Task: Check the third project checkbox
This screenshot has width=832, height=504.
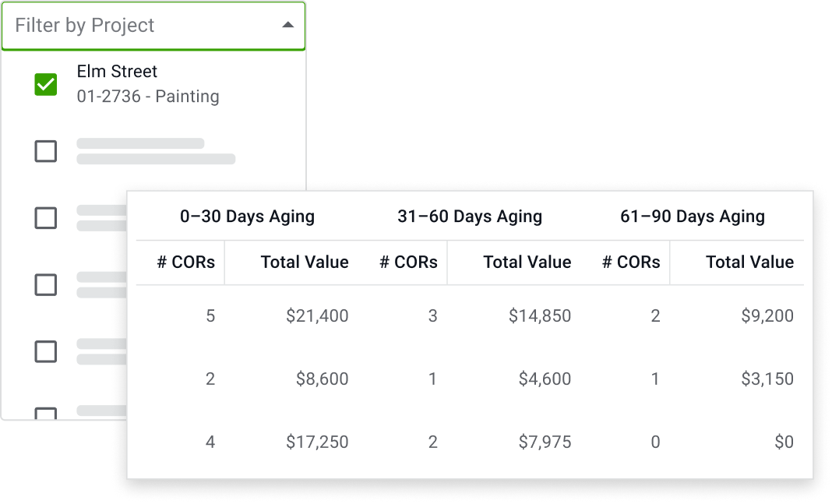Action: (x=46, y=217)
